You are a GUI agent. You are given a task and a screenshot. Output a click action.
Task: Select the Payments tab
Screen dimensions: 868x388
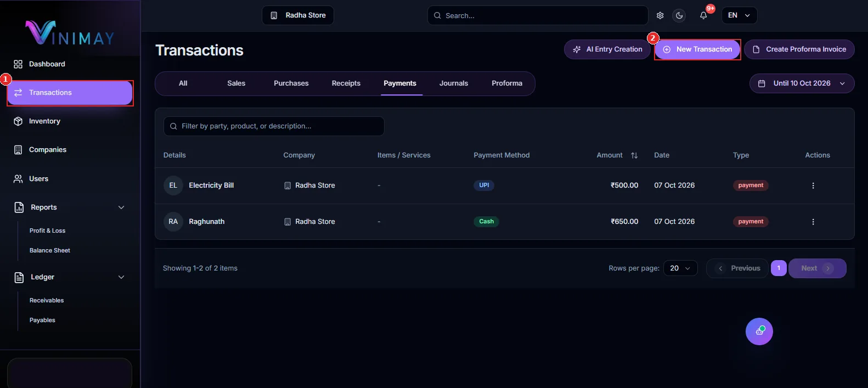click(400, 83)
